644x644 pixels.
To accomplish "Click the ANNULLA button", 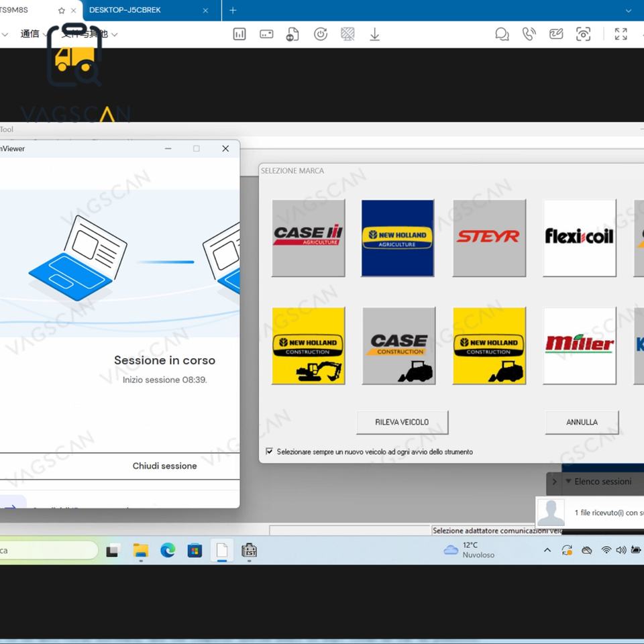I will pyautogui.click(x=582, y=422).
